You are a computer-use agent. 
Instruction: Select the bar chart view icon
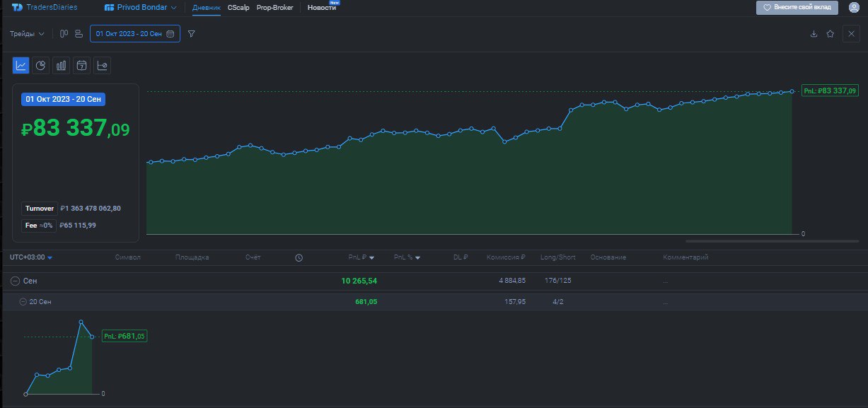coord(62,65)
